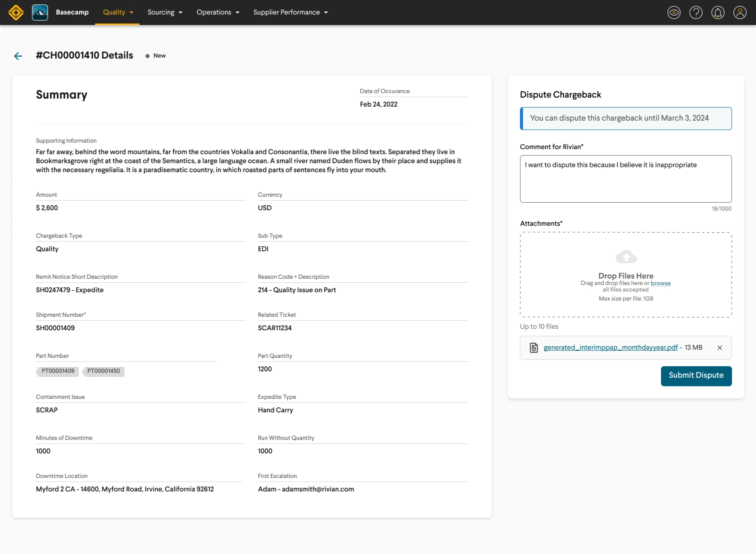Click the amount value $ 2,600
Viewport: 756px width, 554px height.
coord(47,208)
